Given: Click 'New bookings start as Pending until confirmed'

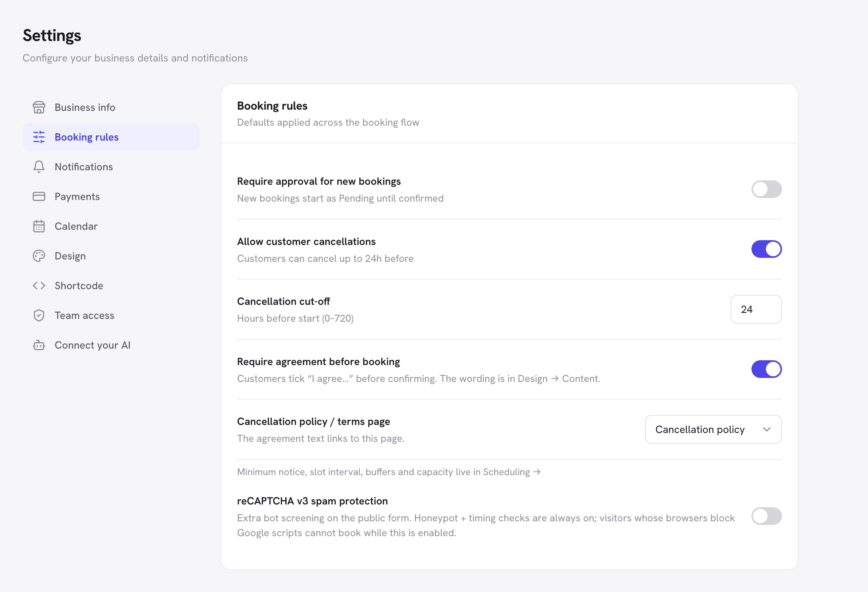Looking at the screenshot, I should tap(340, 198).
